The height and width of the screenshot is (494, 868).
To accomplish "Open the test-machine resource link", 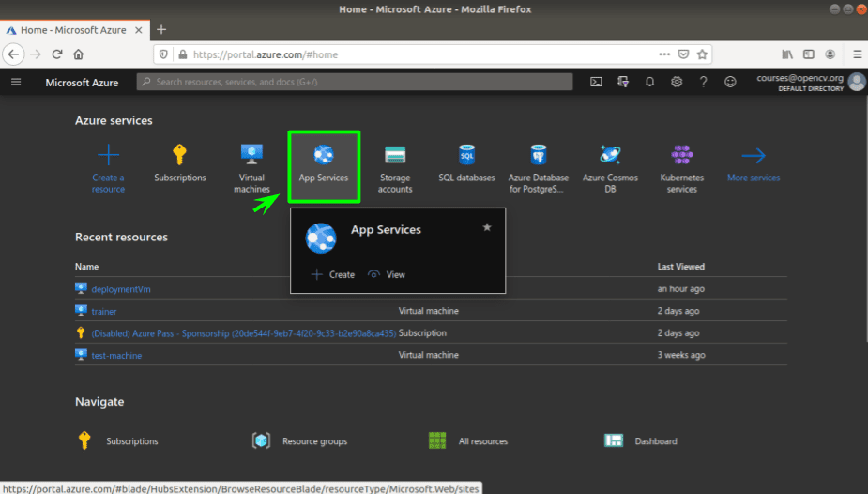I will tap(116, 356).
